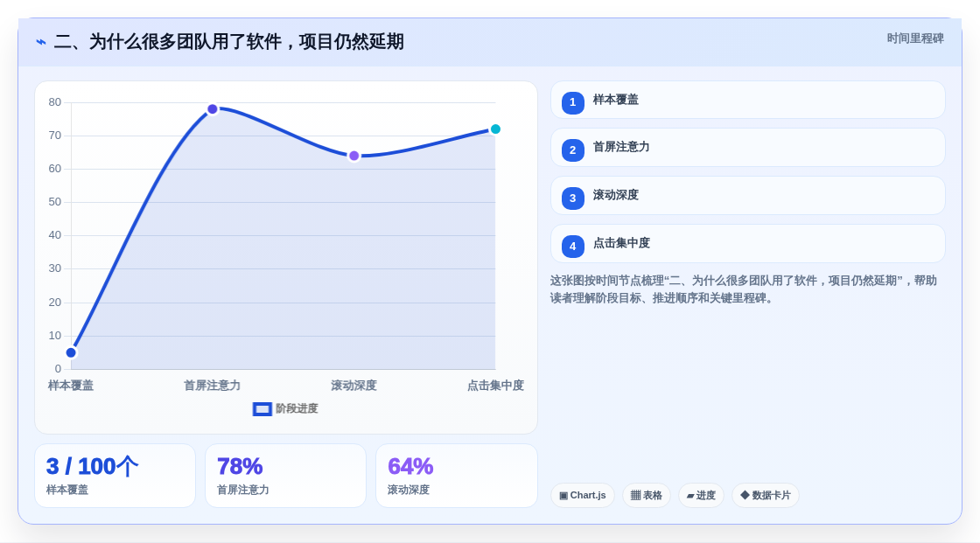Click the 数据卡片 tag chip

(766, 496)
